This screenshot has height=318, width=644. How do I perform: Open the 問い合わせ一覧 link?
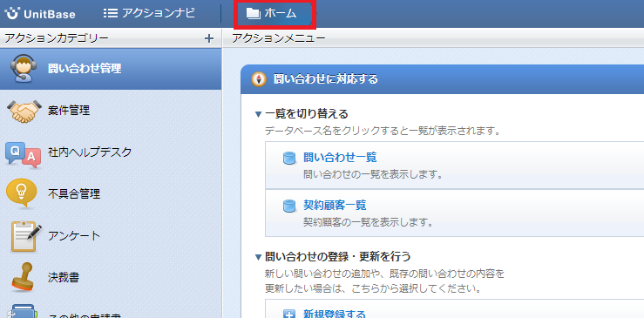tap(340, 158)
